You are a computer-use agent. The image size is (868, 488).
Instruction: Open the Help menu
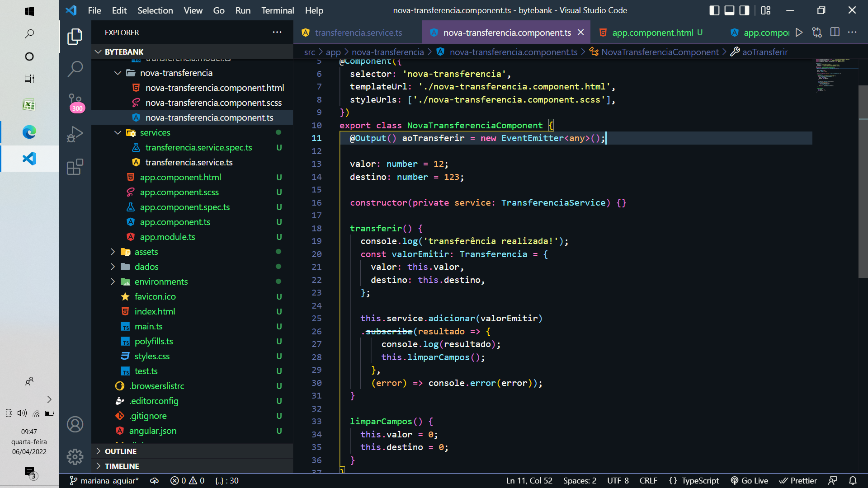coord(314,10)
